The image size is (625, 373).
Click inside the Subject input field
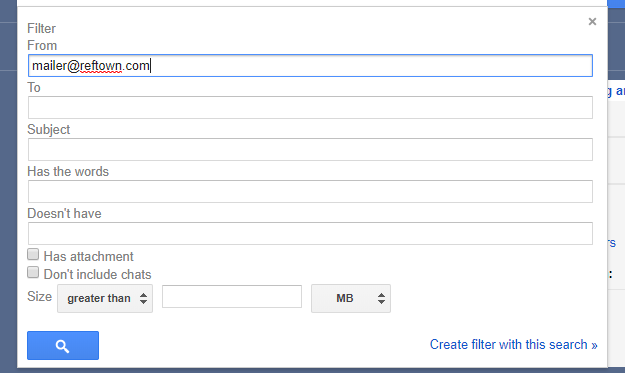pos(310,149)
